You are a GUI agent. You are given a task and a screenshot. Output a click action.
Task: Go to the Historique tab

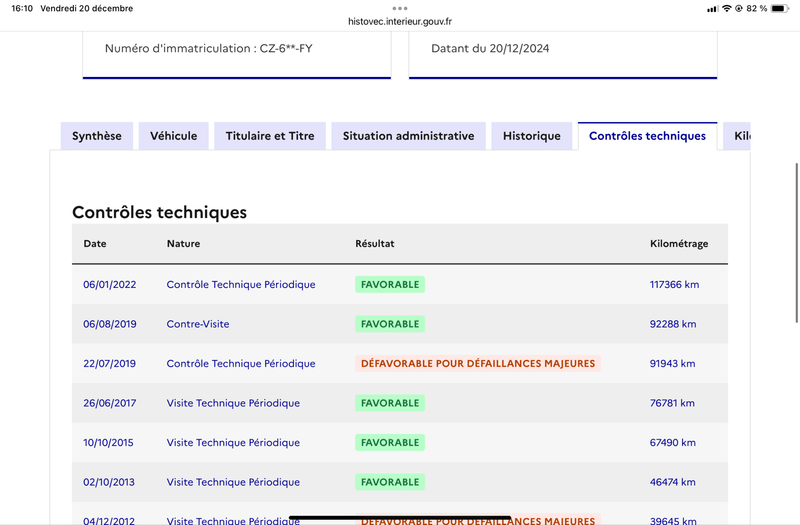532,136
